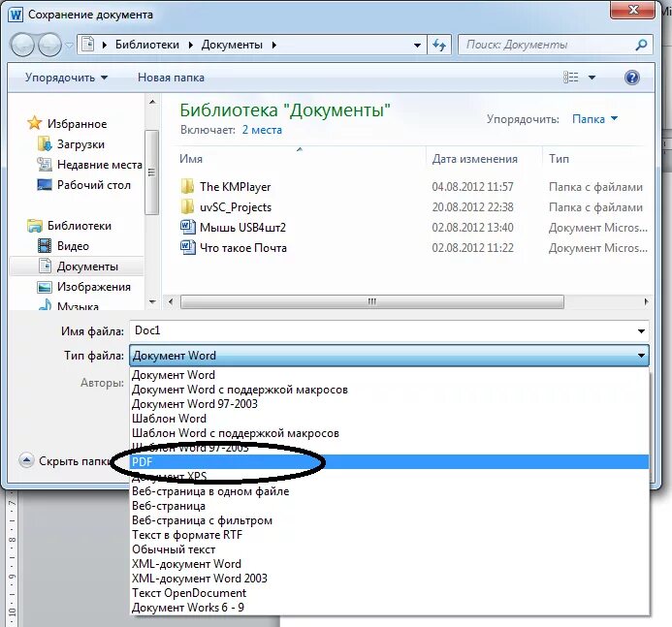Screen dimensions: 672x627
Task: Click the Back navigation arrow button
Action: pos(22,45)
